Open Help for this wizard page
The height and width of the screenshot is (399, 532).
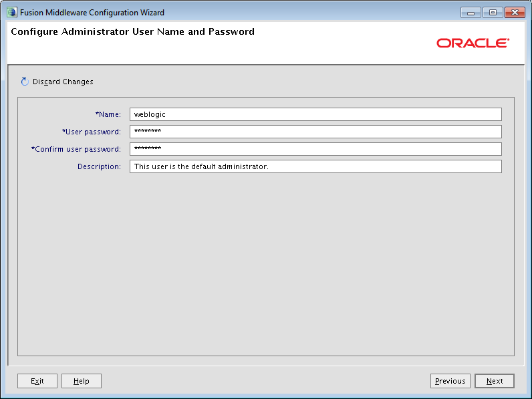pyautogui.click(x=82, y=381)
